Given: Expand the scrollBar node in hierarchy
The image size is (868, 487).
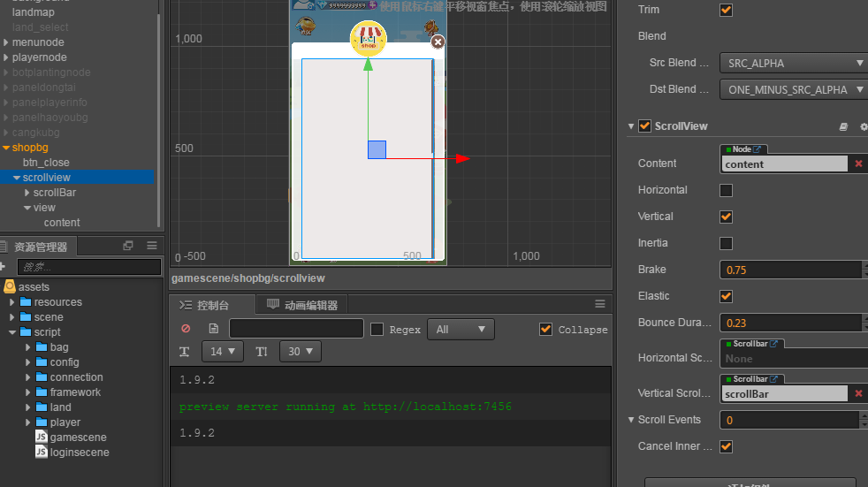Looking at the screenshot, I should [x=27, y=193].
